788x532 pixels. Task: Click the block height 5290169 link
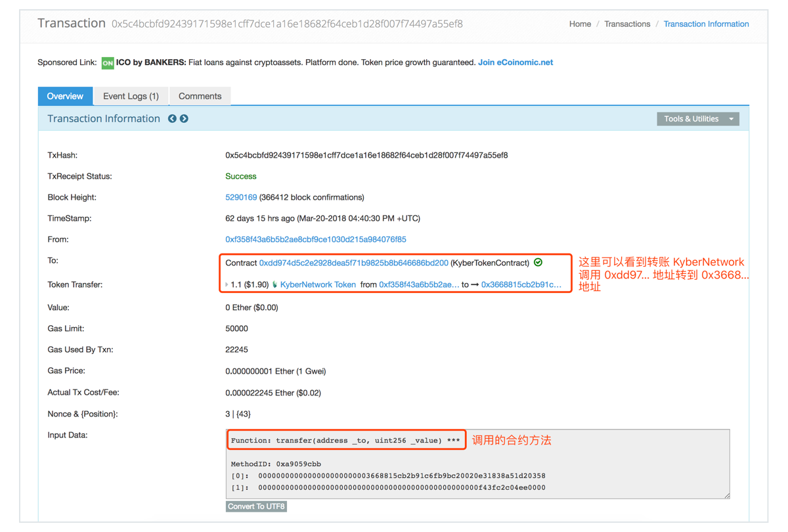pos(241,197)
